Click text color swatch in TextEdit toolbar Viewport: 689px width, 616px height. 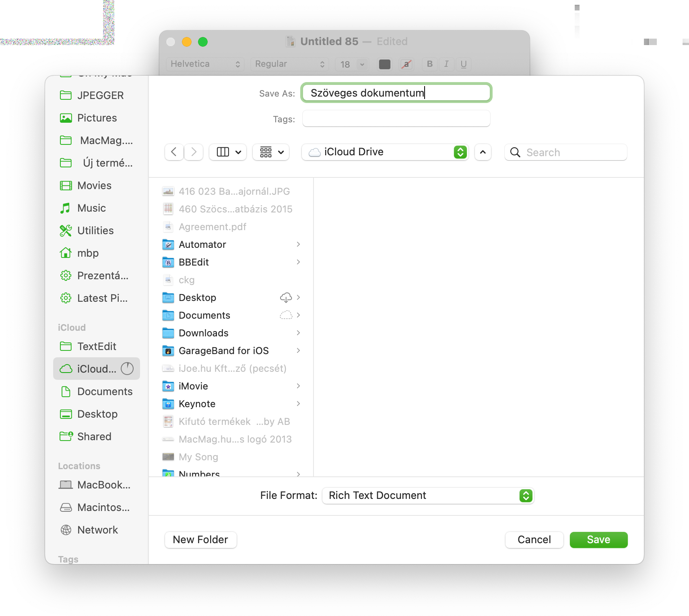[385, 64]
